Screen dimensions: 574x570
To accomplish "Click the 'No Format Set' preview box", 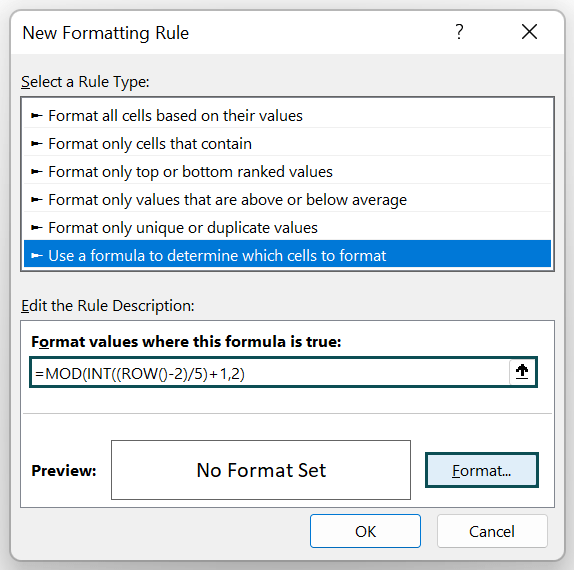I will 261,470.
